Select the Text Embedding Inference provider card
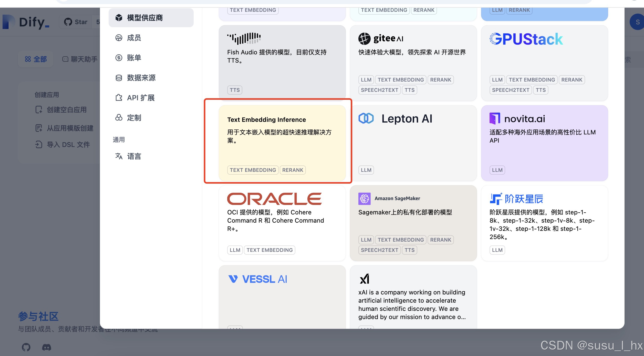 pyautogui.click(x=282, y=143)
